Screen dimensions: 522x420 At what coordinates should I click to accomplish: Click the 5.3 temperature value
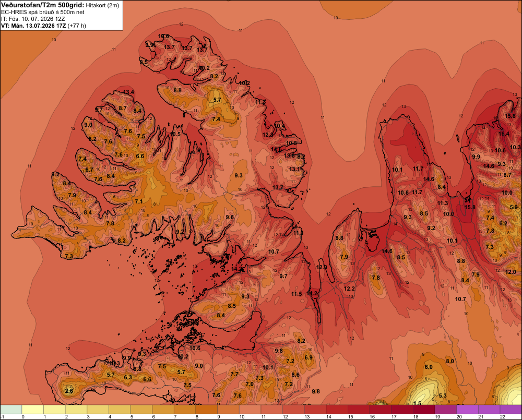pyautogui.click(x=443, y=395)
